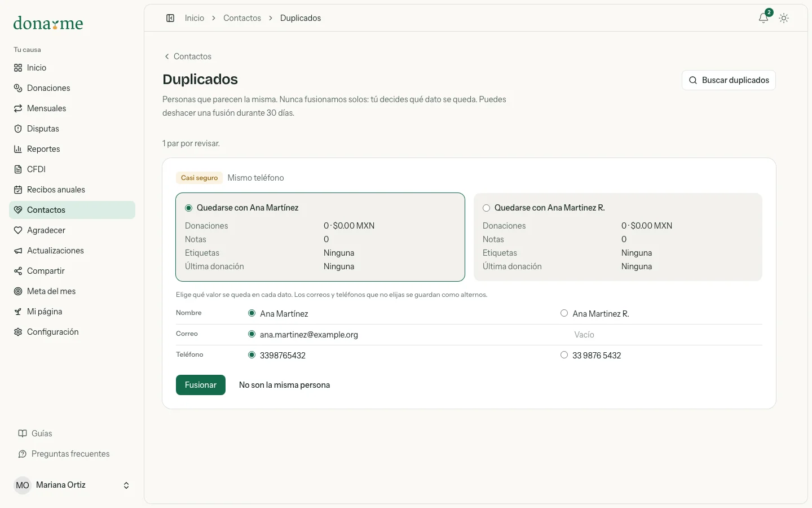Open Donaciones label in the sidebar
The width and height of the screenshot is (812, 508).
48,88
